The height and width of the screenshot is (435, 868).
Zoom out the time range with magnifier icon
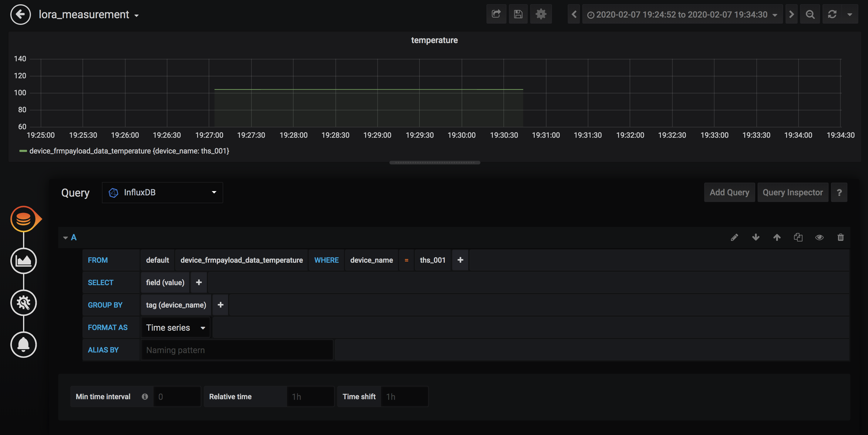(x=810, y=14)
